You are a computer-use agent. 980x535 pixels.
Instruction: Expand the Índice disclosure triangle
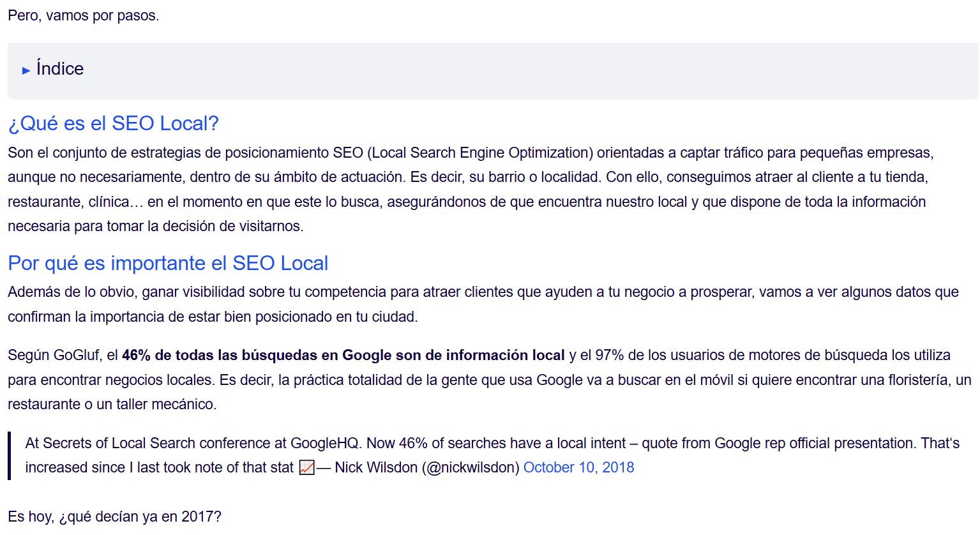click(26, 70)
